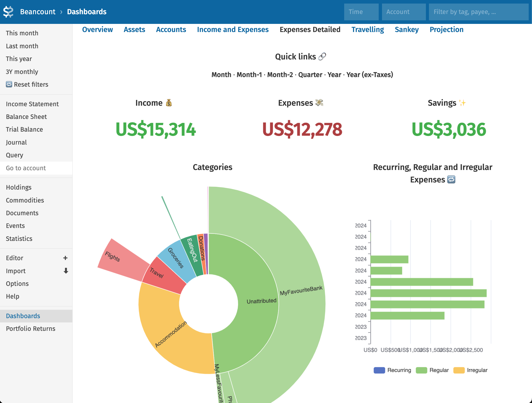Click the Dashboards breadcrumb in the header

point(87,12)
